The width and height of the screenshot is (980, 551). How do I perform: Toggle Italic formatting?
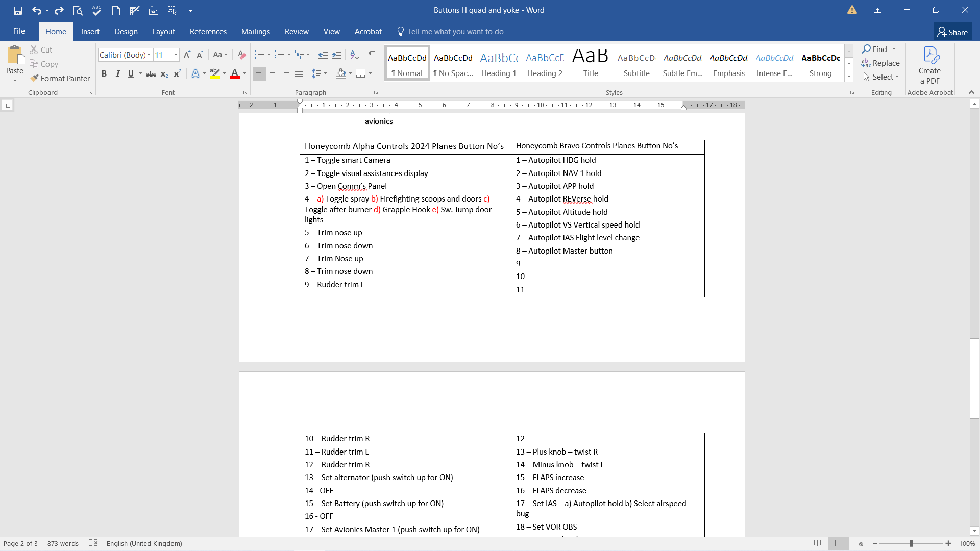click(x=117, y=73)
